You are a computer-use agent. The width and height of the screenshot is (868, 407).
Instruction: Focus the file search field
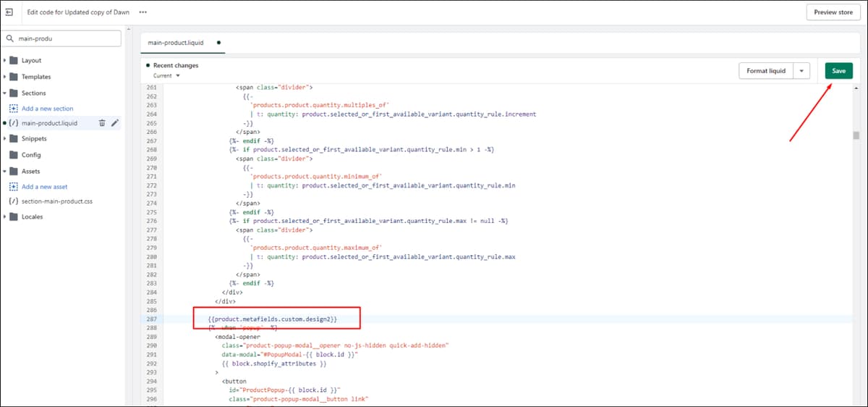pyautogui.click(x=61, y=39)
